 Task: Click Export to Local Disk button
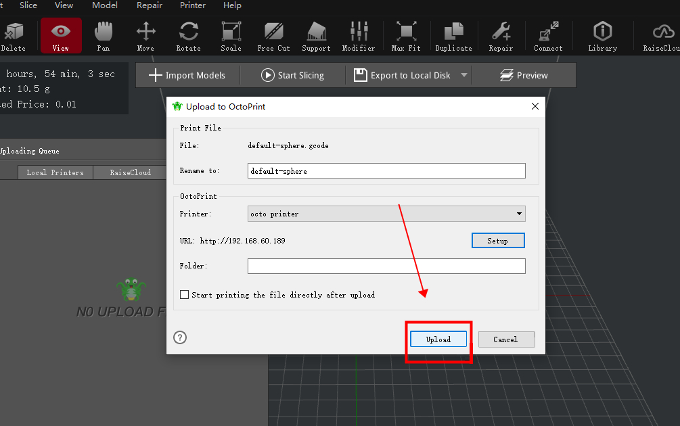click(x=402, y=75)
